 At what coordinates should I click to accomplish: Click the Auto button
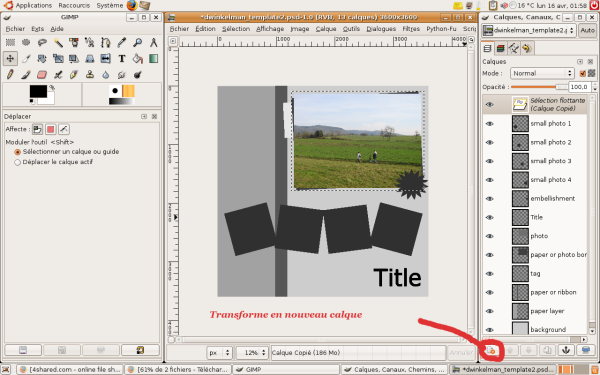pyautogui.click(x=587, y=30)
